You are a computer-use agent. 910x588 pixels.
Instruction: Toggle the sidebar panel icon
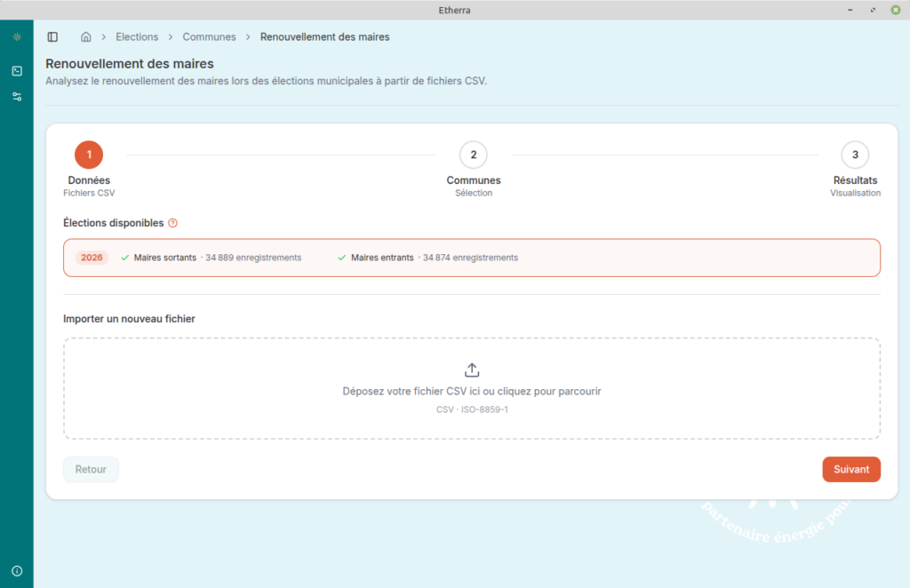coord(52,37)
